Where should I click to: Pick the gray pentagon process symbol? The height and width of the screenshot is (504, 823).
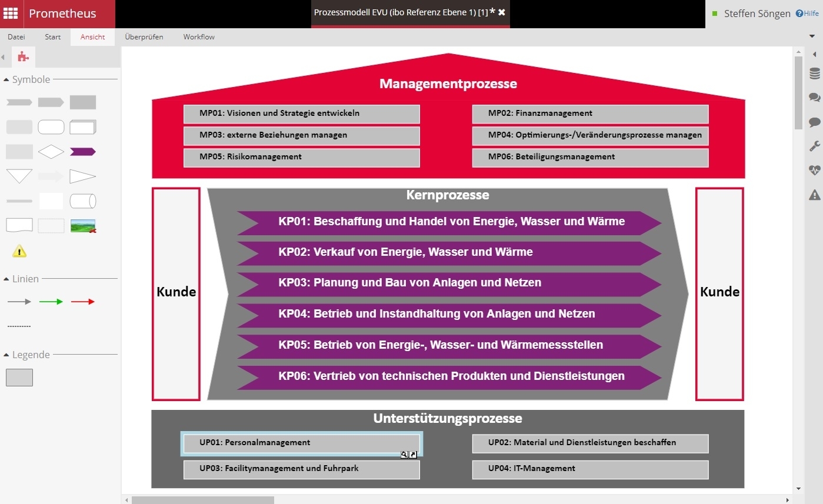point(51,102)
